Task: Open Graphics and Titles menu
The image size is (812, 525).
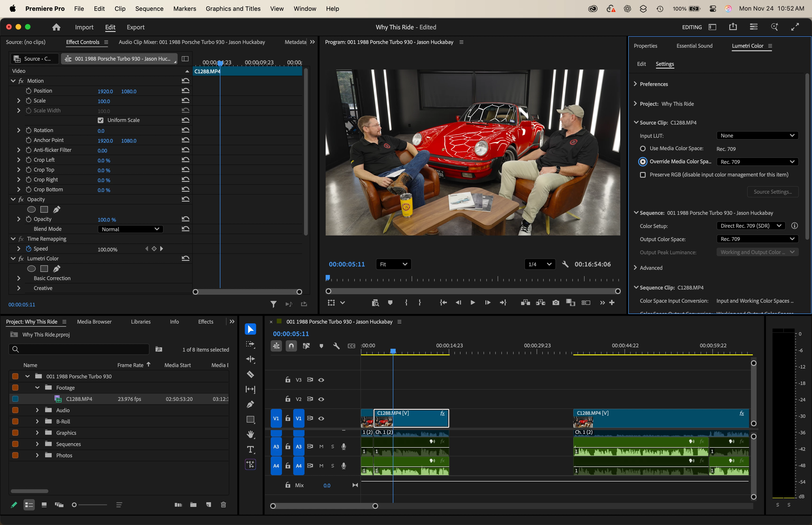Action: 233,9
